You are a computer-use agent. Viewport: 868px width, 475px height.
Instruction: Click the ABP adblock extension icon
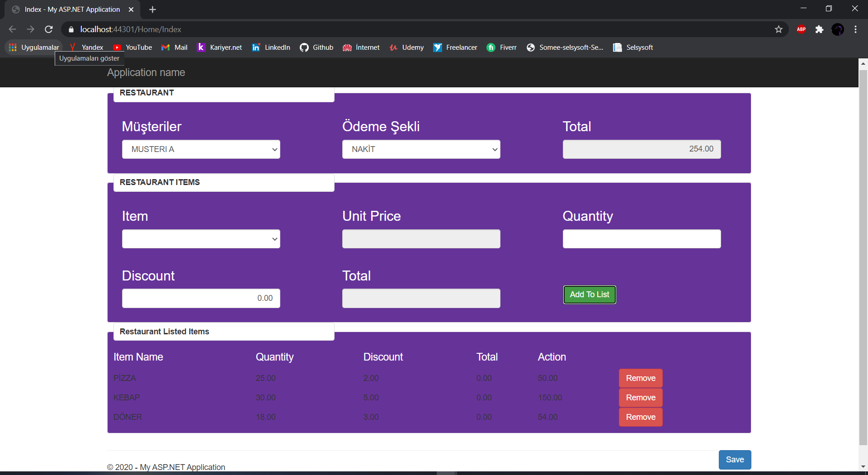(x=801, y=29)
